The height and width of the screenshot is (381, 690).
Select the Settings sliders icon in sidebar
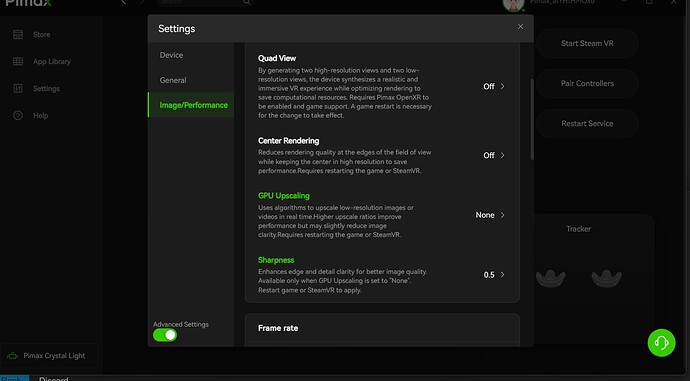pyautogui.click(x=18, y=88)
